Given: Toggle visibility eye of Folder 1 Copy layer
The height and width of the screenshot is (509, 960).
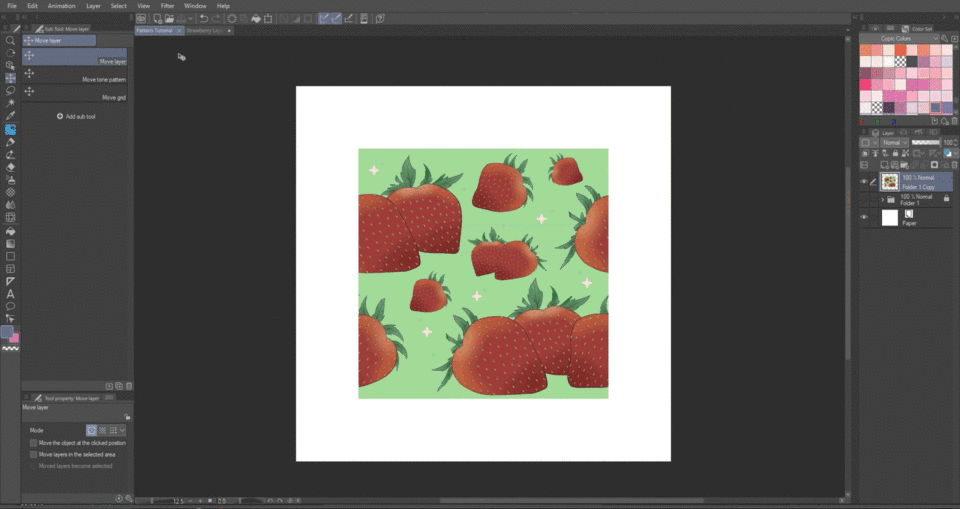Looking at the screenshot, I should tap(864, 182).
